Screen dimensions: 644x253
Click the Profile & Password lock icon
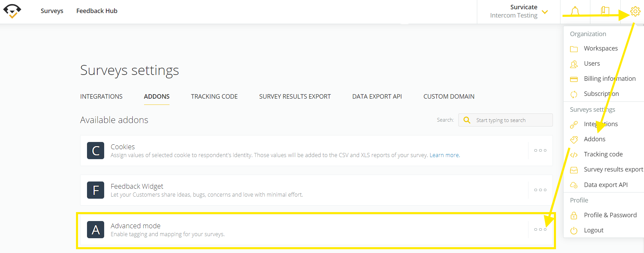coord(574,216)
